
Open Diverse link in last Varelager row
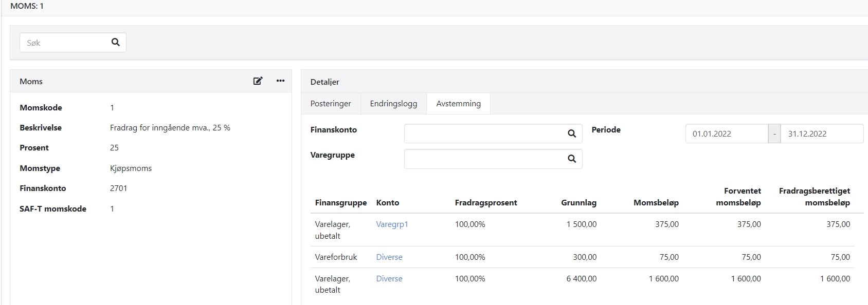(x=389, y=279)
